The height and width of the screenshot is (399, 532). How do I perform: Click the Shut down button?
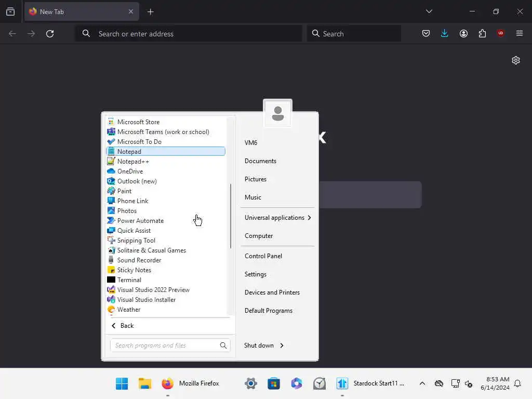(259, 345)
